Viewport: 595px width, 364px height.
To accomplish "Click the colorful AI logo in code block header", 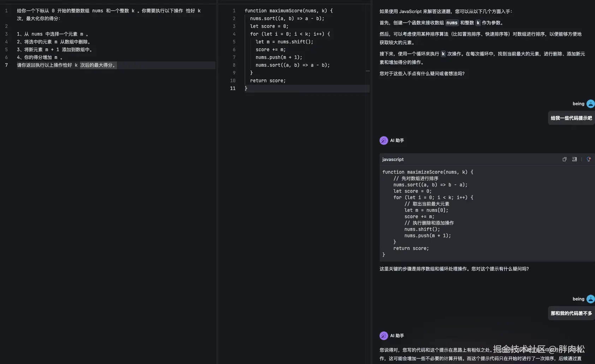I will tap(588, 159).
